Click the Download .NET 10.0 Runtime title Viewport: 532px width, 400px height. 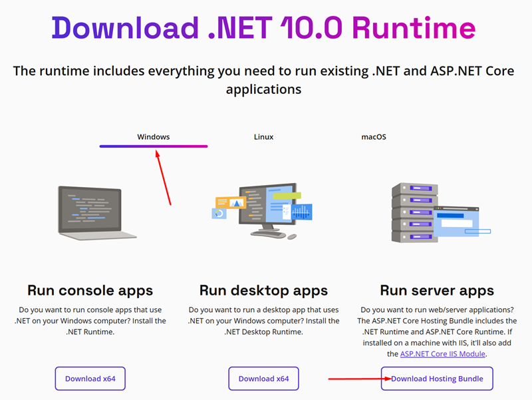263,28
